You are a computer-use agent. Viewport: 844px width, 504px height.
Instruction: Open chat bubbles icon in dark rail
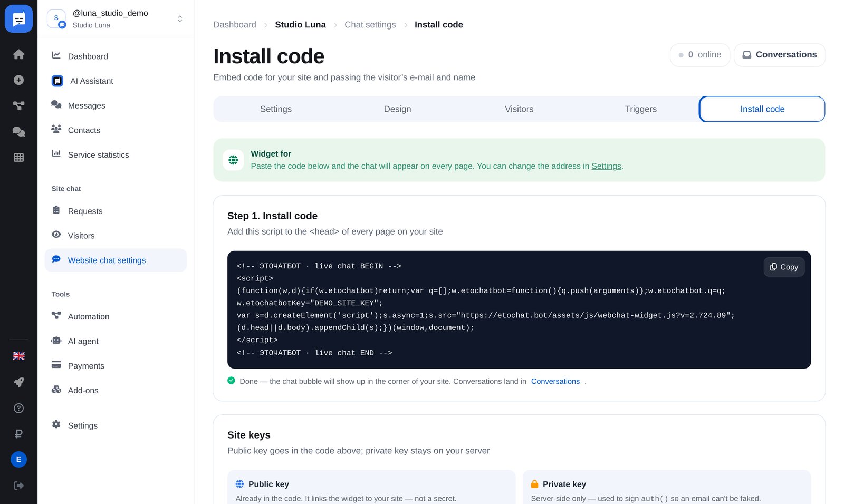[18, 132]
